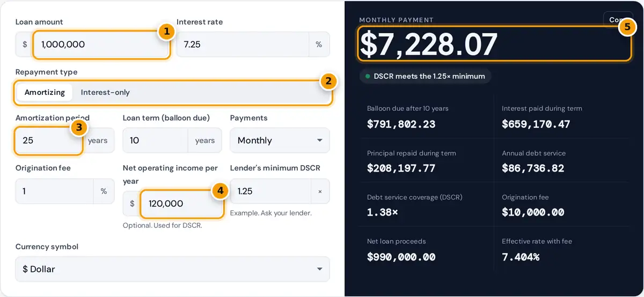Click the net loan proceeds value $990,000.00
This screenshot has height=297, width=644.
click(401, 257)
